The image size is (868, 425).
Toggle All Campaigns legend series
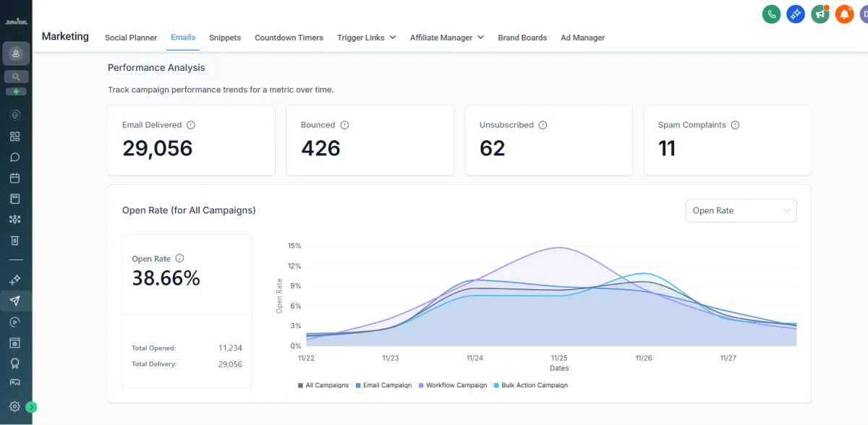coord(323,385)
